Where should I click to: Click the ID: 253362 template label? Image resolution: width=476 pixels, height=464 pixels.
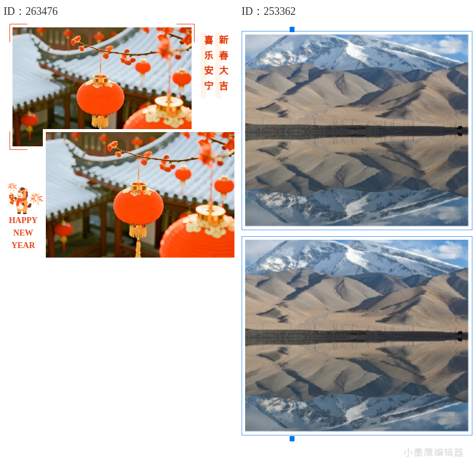point(268,11)
